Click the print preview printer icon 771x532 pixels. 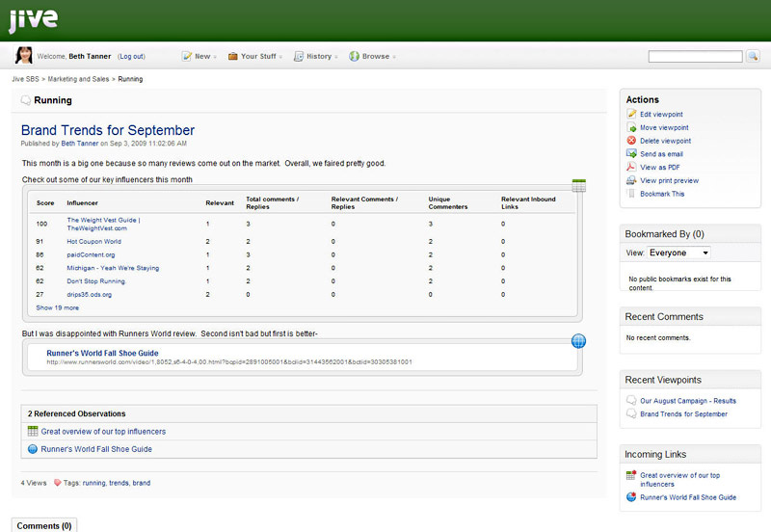coord(631,180)
